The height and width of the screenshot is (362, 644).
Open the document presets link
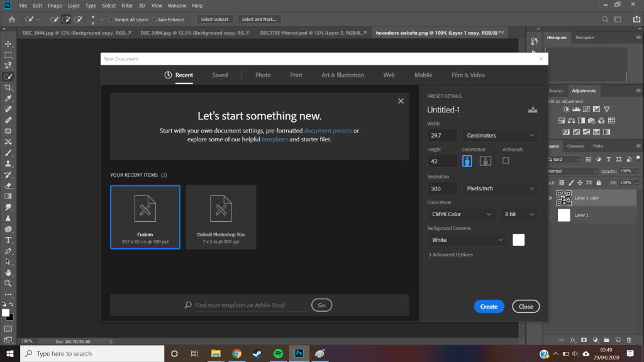coord(328,131)
